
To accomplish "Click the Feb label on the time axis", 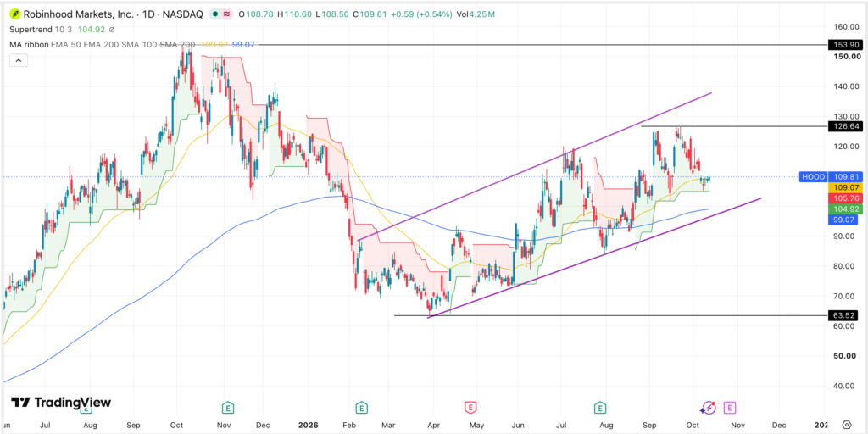I will pos(350,426).
